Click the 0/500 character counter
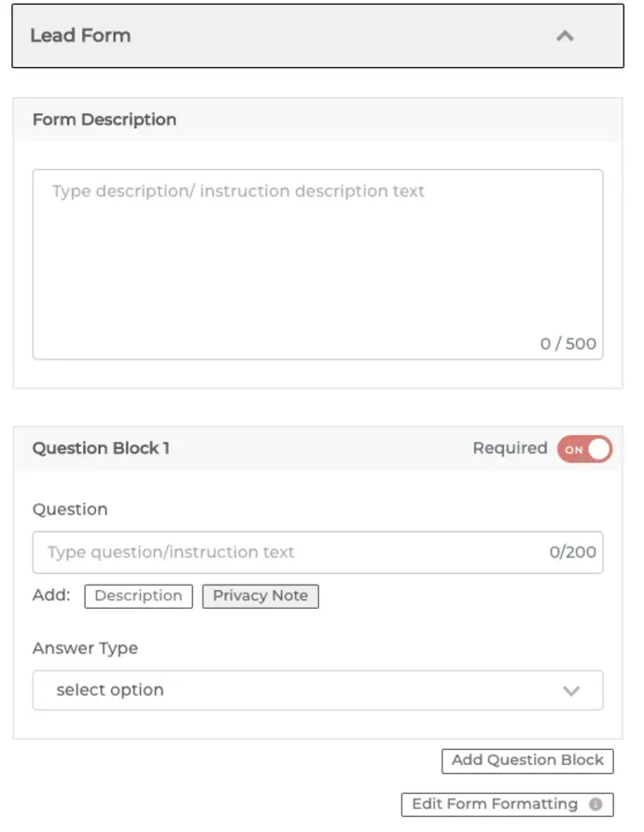The image size is (644, 832). (x=568, y=344)
